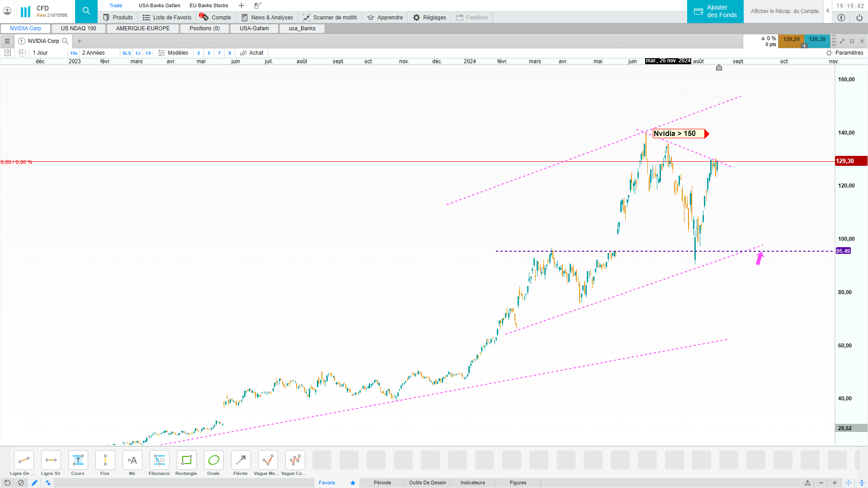Click the Cours price marker tool
This screenshot has width=868, height=488.
pos(78,460)
